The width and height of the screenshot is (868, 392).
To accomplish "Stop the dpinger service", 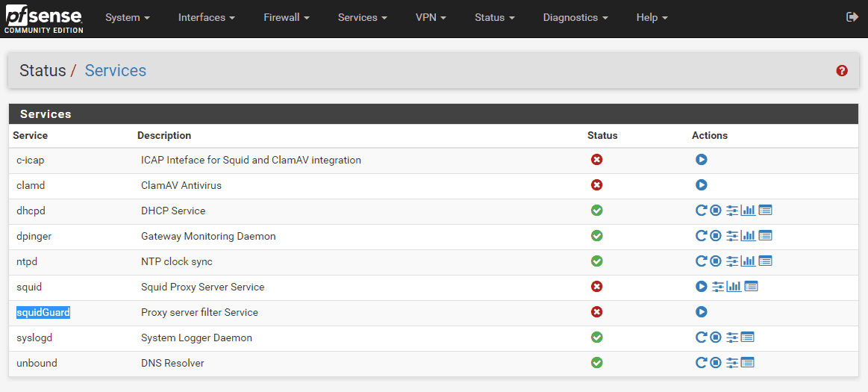I will [x=715, y=236].
